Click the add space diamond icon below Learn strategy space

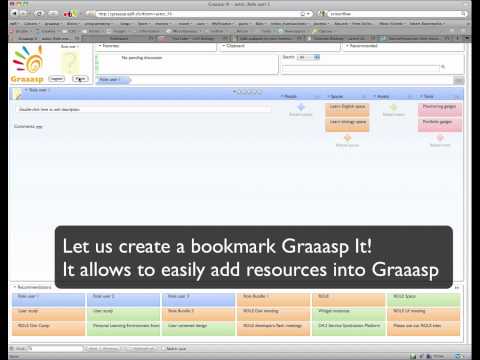pos(347,138)
